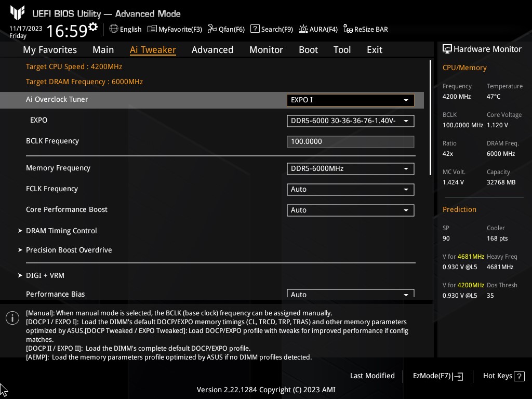Image resolution: width=532 pixels, height=399 pixels.
Task: Click the Hot Keys question mark box
Action: [x=519, y=376]
